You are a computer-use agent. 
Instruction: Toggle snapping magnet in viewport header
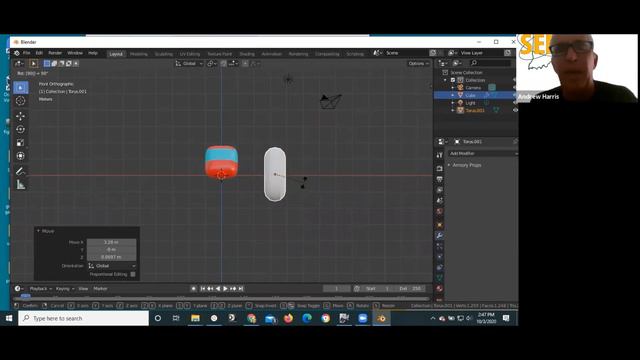click(x=224, y=64)
